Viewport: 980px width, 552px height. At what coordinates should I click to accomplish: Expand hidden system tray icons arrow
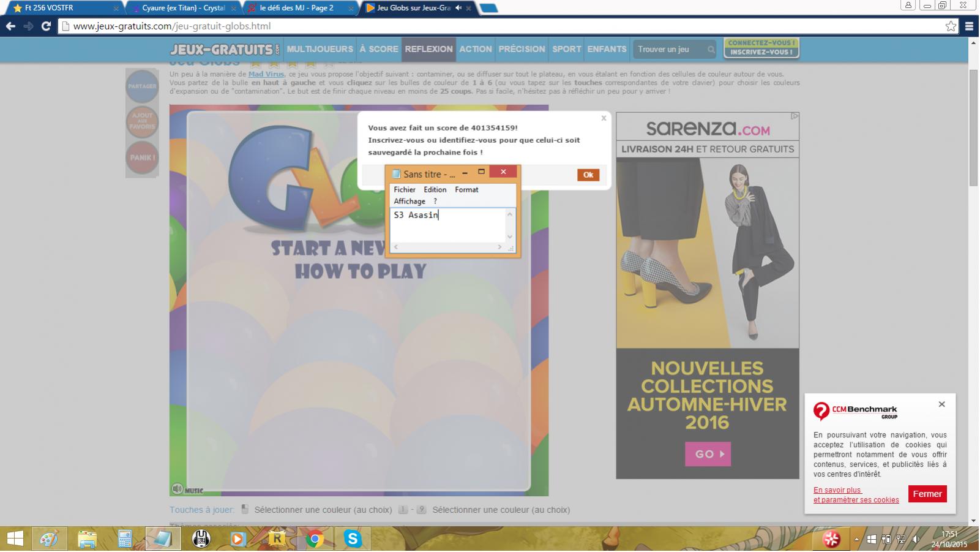[856, 540]
